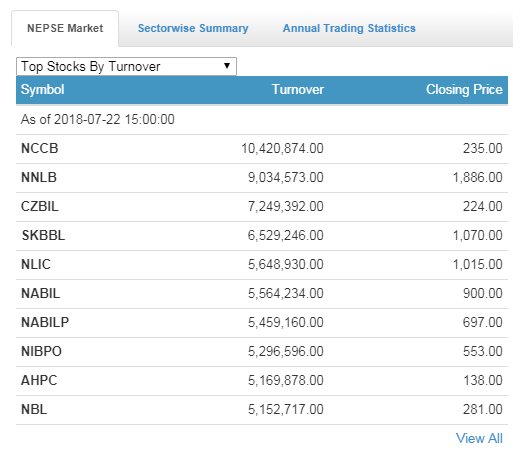Open Annual Trading Statistics tab
The height and width of the screenshot is (465, 521).
point(349,28)
